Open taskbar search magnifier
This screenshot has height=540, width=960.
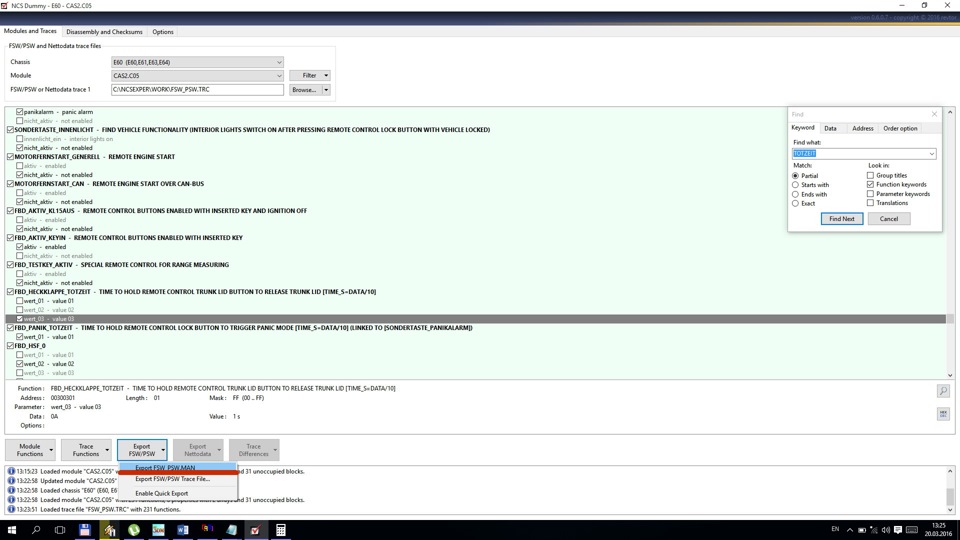point(36,530)
